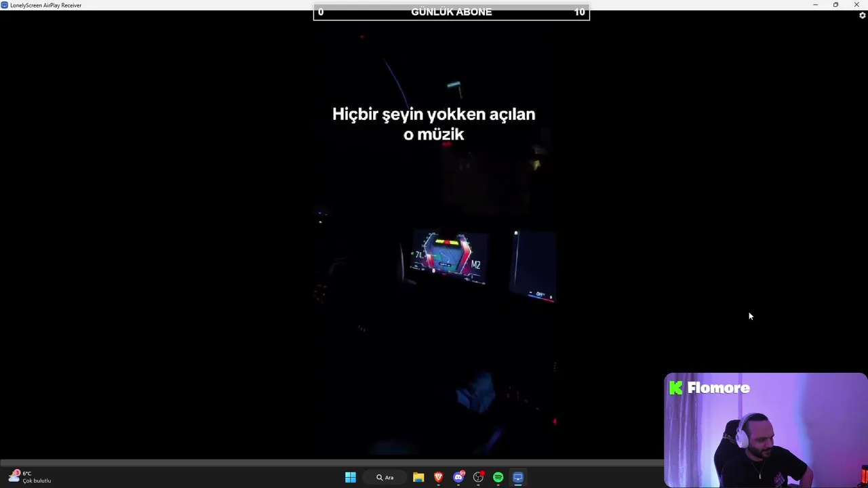Image resolution: width=868 pixels, height=488 pixels.
Task: Click the car dashboard display in video
Action: tap(449, 257)
